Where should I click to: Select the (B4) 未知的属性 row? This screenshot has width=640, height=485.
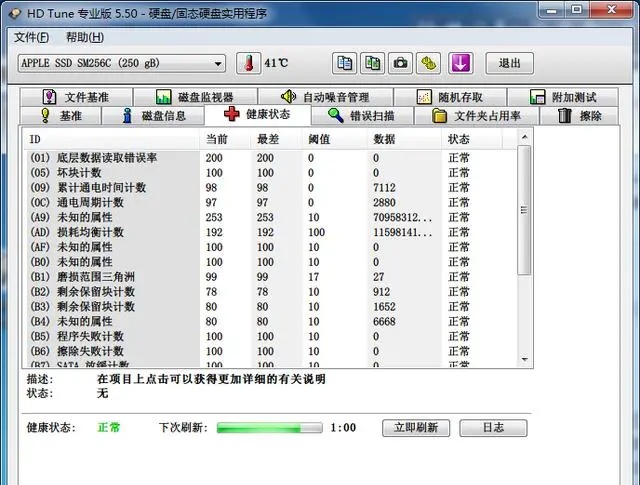pyautogui.click(x=271, y=322)
